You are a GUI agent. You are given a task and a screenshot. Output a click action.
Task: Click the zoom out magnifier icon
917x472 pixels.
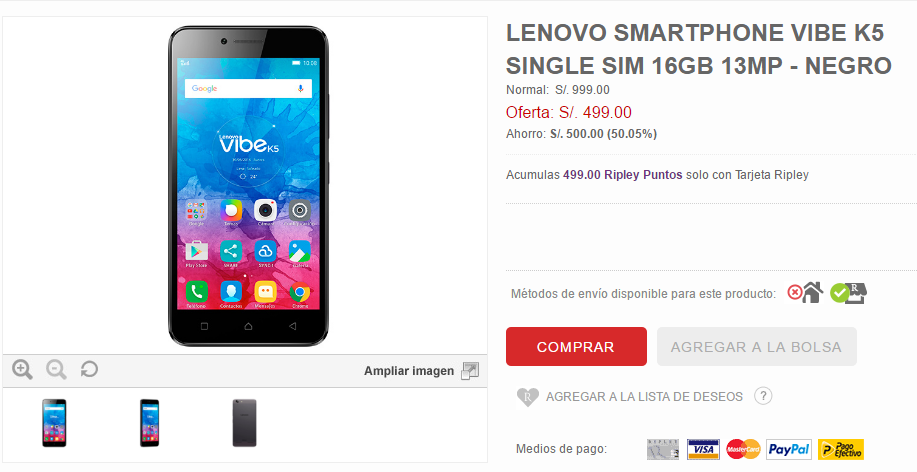point(56,370)
